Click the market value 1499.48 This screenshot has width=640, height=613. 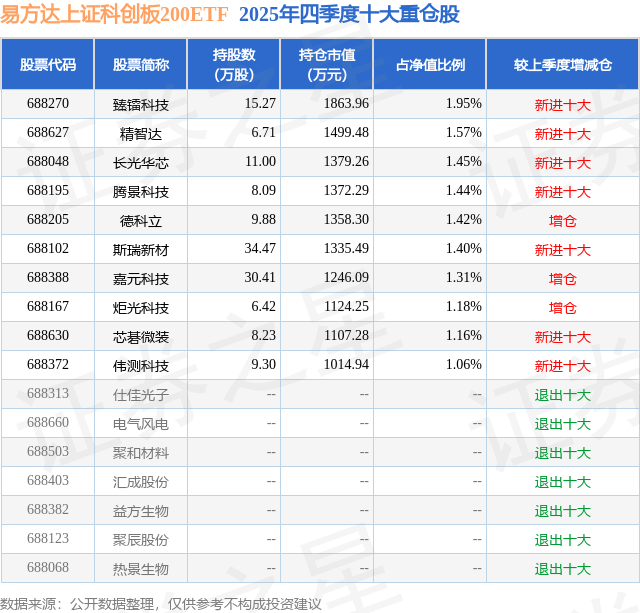tap(346, 133)
